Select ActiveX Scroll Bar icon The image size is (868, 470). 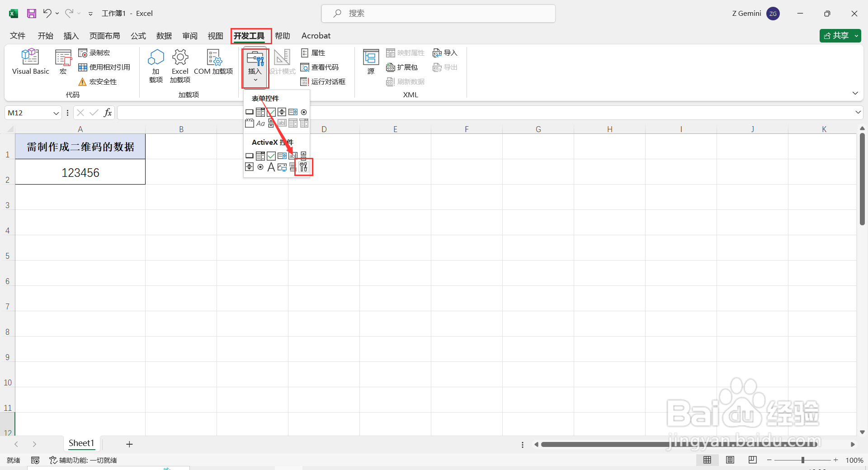coord(304,156)
